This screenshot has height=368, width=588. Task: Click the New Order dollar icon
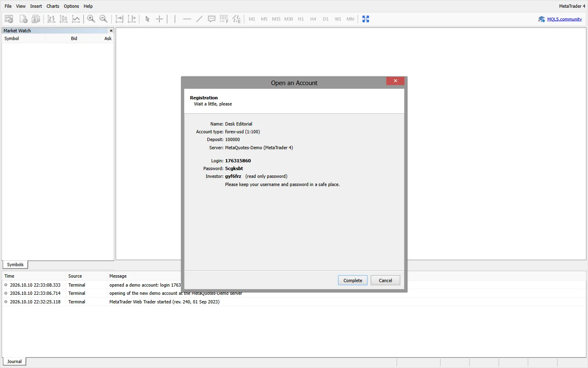click(x=36, y=19)
